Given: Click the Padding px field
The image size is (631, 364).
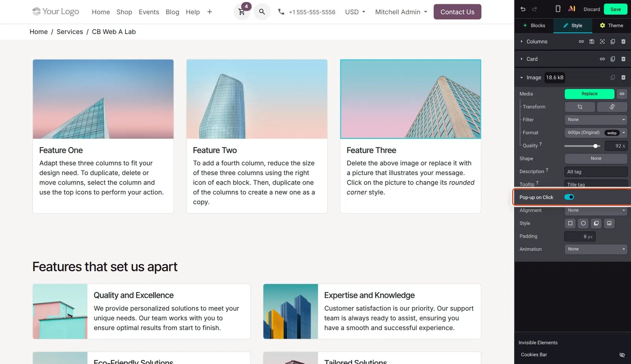Looking at the screenshot, I should [x=580, y=237].
